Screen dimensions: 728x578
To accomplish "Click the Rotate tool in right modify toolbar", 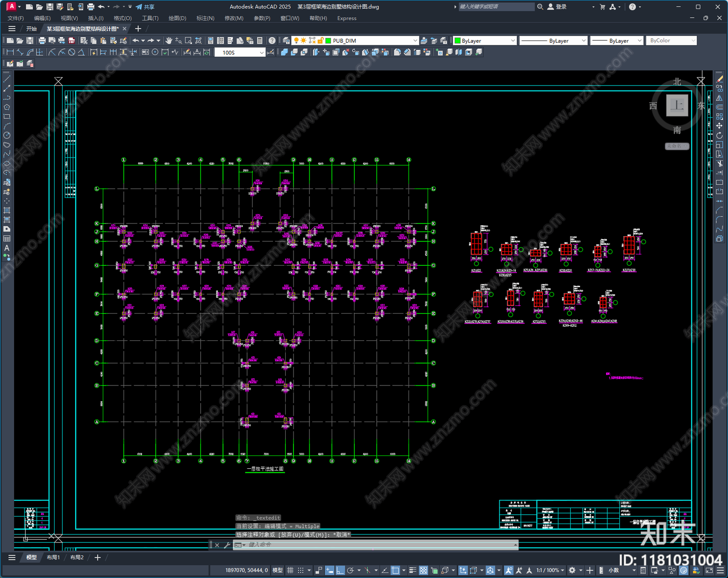I will (719, 135).
